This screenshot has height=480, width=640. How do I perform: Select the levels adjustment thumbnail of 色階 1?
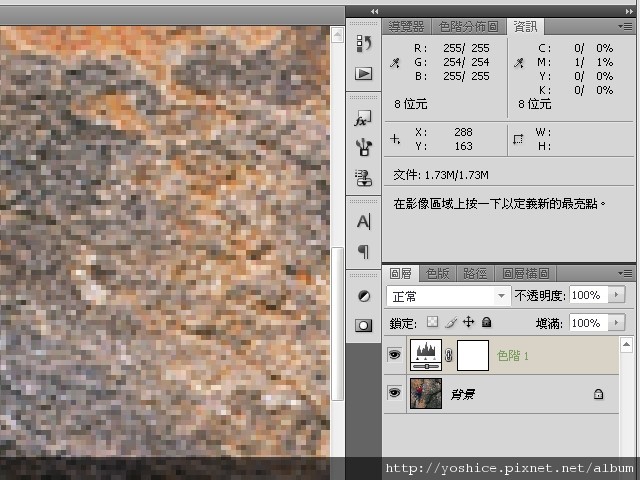coord(426,355)
